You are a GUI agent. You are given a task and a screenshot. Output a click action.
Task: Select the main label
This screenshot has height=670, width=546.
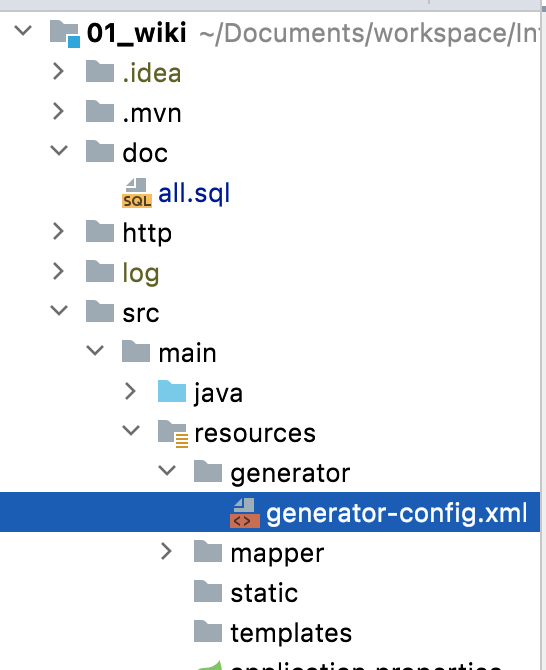tap(188, 353)
